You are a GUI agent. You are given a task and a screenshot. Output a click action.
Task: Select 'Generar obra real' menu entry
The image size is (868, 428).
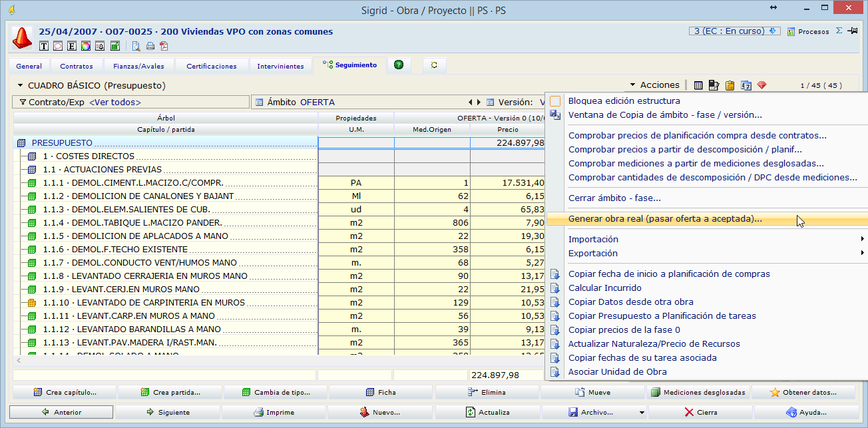(x=665, y=219)
